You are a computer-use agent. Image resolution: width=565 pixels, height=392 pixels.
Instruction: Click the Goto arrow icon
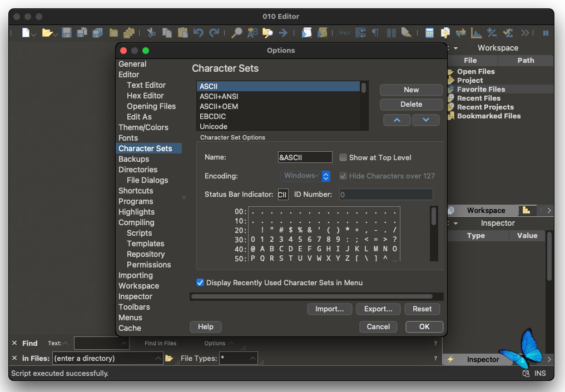(283, 33)
